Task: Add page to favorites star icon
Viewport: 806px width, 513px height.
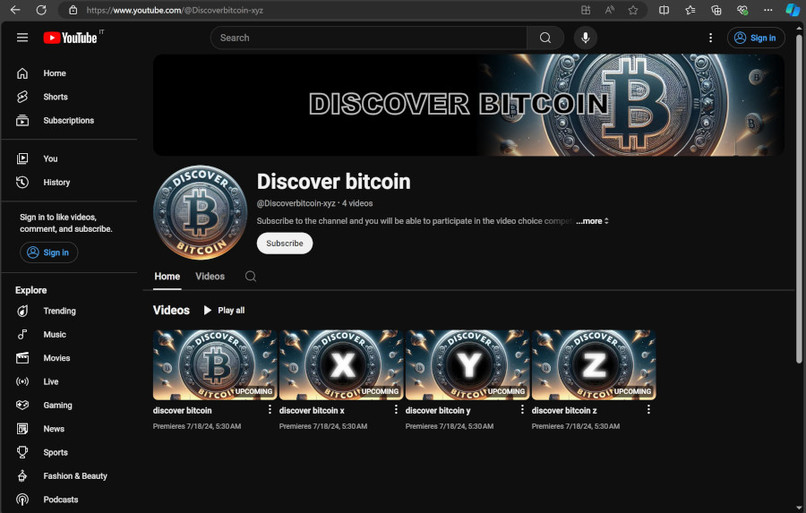Action: coord(633,10)
